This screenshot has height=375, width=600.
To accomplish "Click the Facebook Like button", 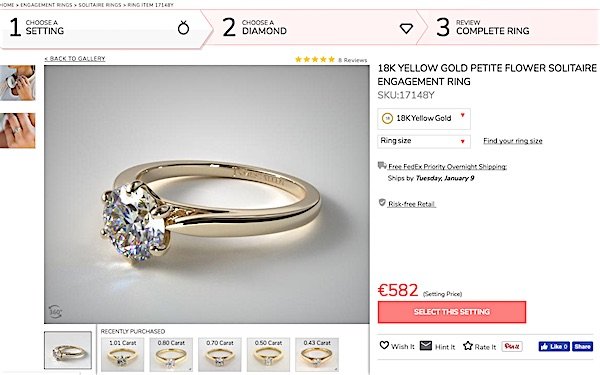I will pyautogui.click(x=554, y=346).
